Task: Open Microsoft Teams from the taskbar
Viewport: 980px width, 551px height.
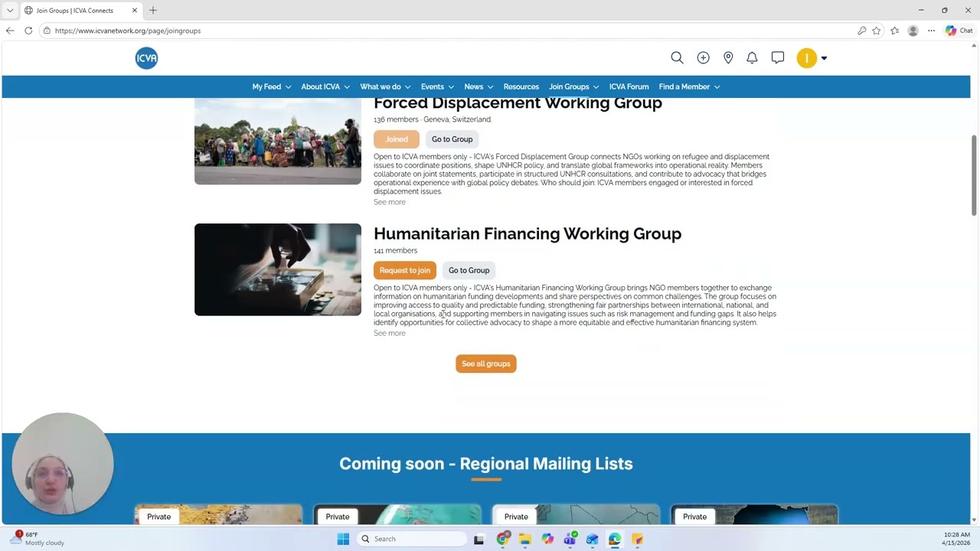Action: click(570, 539)
